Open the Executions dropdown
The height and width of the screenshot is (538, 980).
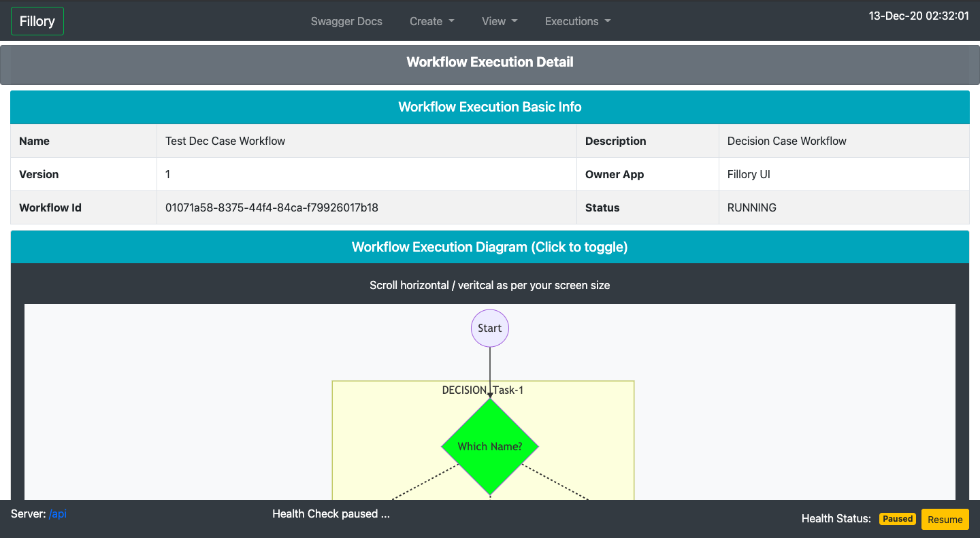576,21
